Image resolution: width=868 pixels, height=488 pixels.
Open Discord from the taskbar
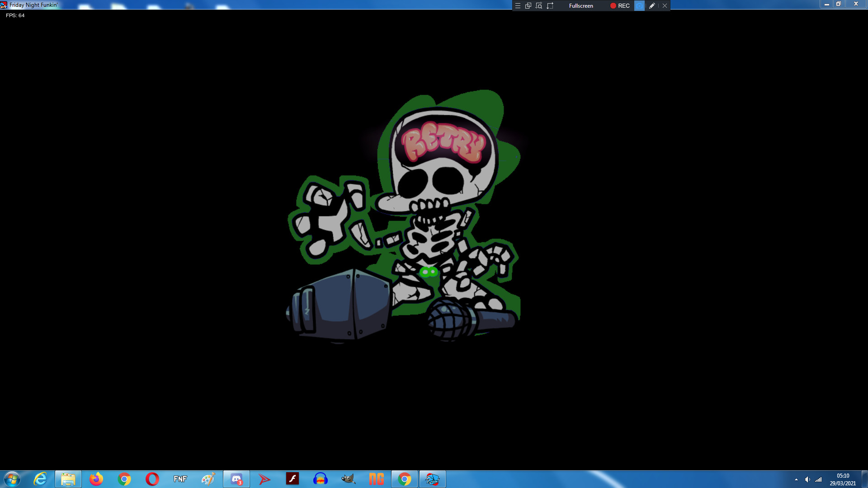(236, 479)
